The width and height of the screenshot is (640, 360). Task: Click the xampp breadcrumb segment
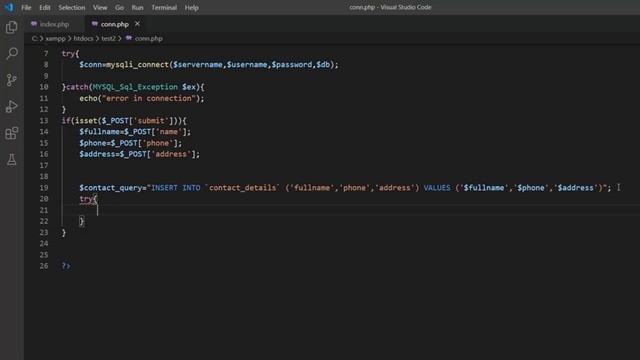(x=56, y=38)
